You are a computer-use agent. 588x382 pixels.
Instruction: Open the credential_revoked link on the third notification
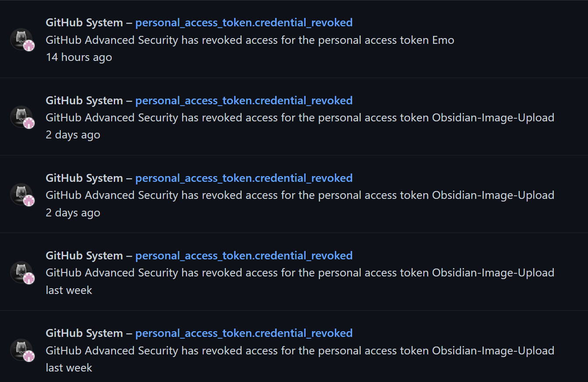click(x=244, y=178)
